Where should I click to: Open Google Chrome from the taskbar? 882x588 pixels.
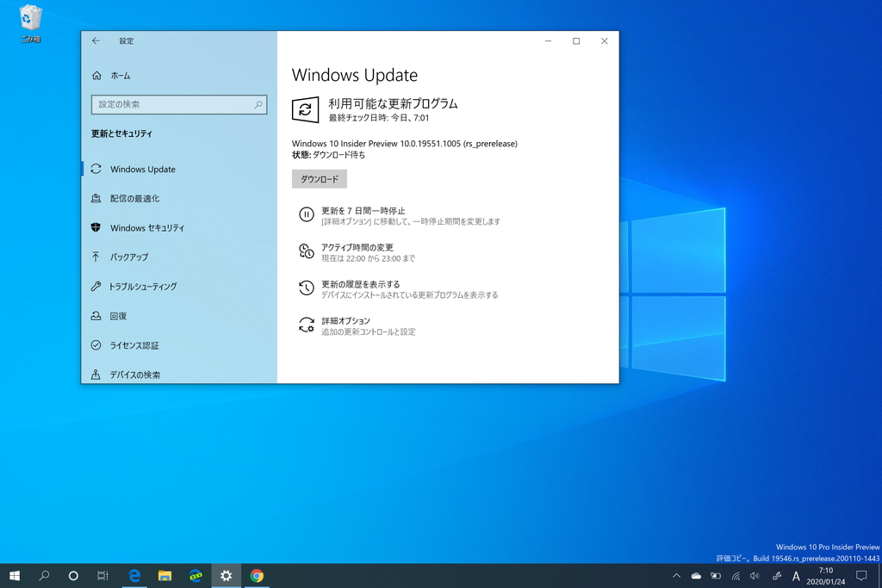click(256, 576)
